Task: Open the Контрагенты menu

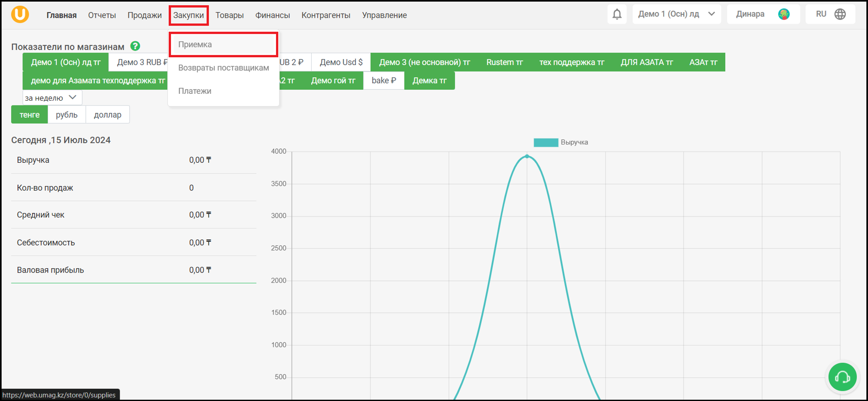Action: click(326, 15)
